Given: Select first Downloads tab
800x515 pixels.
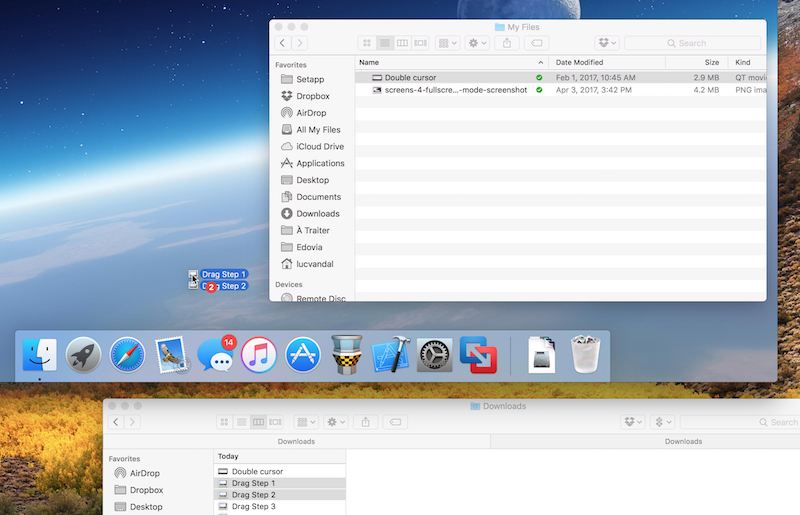Looking at the screenshot, I should [x=296, y=442].
